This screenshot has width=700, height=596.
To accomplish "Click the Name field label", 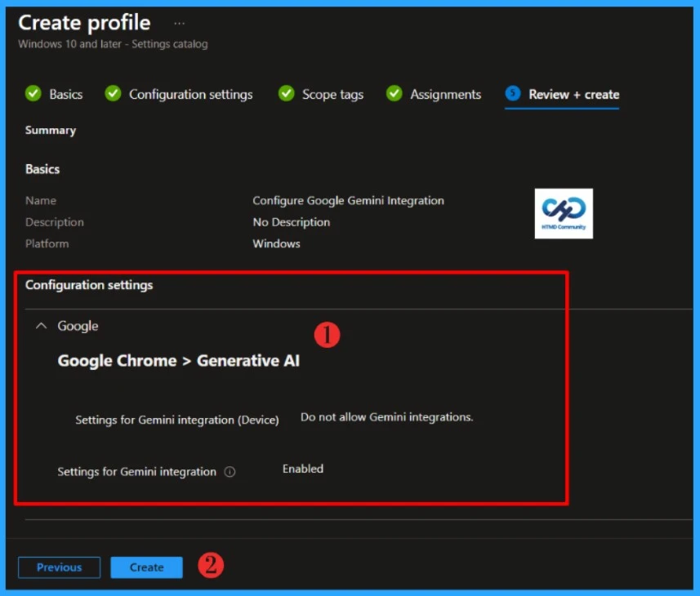I will (41, 201).
